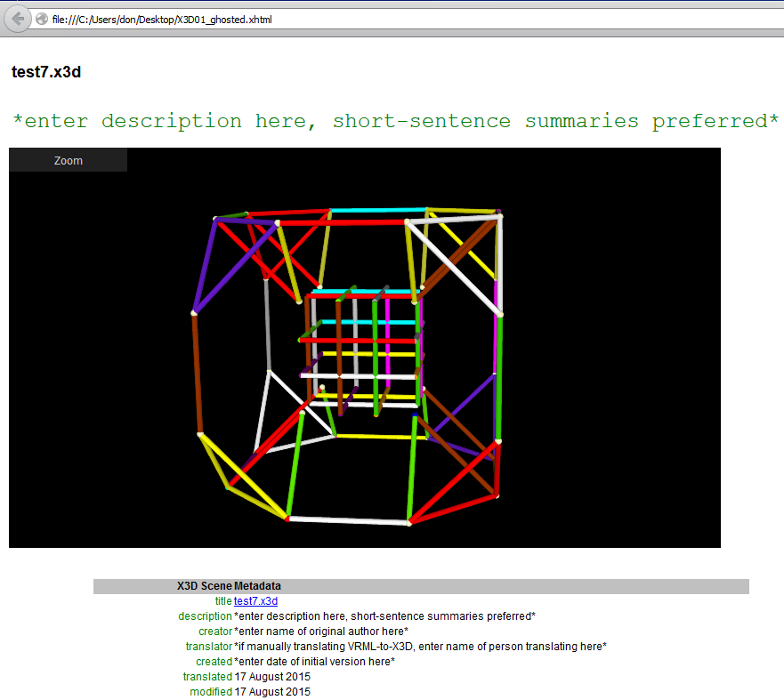Viewport: 784px width, 700px height.
Task: Click the green 'creator' metadata label
Action: pyautogui.click(x=214, y=632)
